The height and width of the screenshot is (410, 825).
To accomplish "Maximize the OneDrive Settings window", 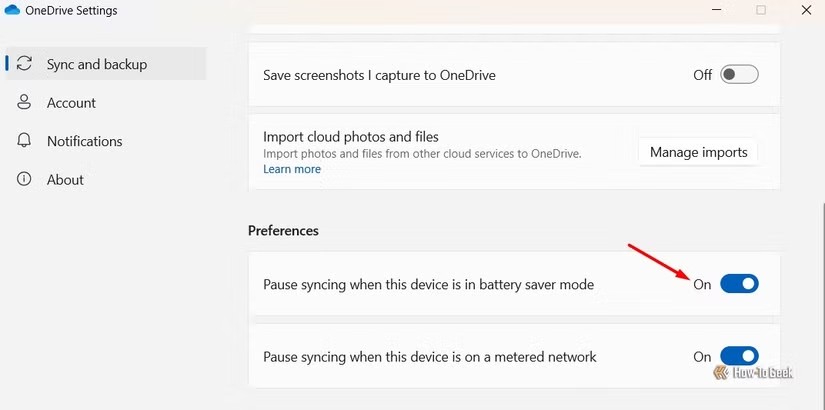I will coord(761,10).
